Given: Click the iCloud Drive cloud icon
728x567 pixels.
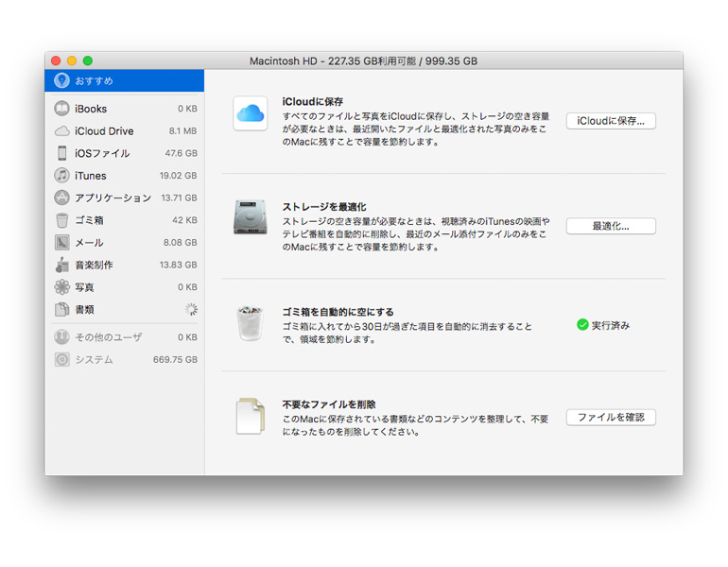Looking at the screenshot, I should [x=61, y=131].
